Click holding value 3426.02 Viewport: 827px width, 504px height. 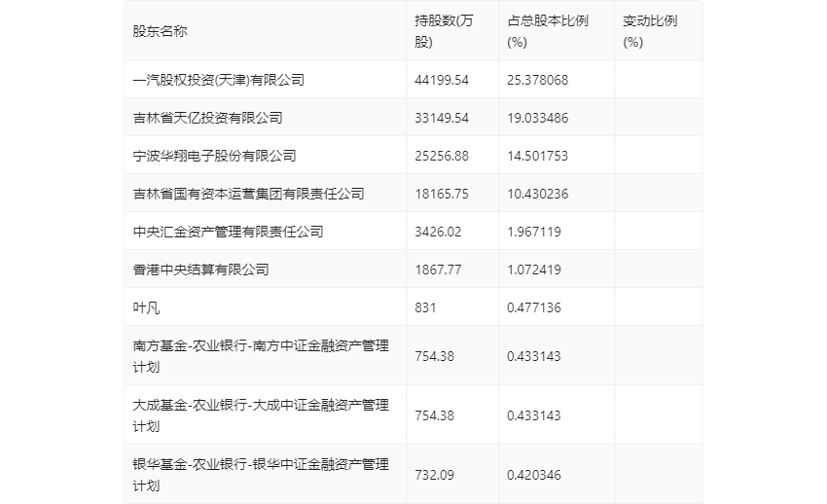438,232
